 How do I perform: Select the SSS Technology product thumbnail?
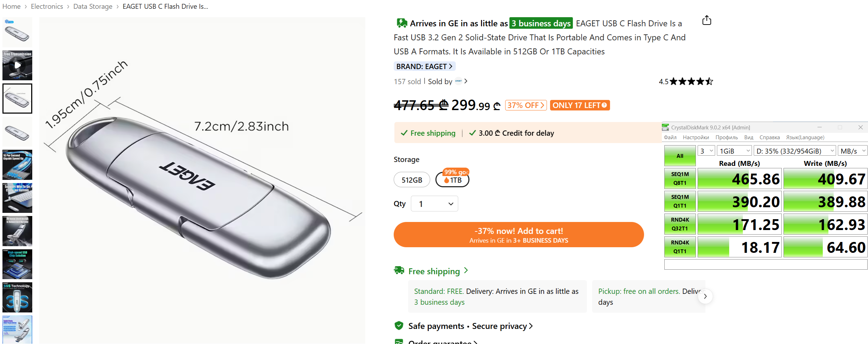17,297
